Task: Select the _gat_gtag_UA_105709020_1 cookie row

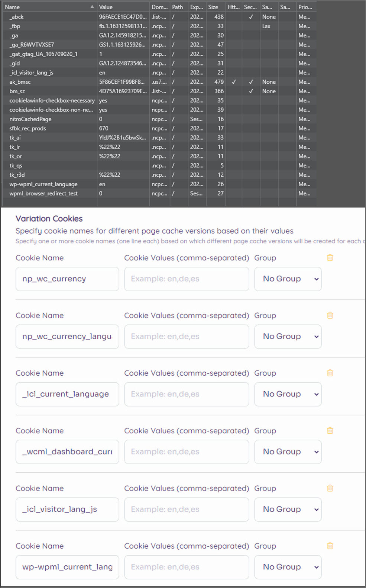Action: pos(160,54)
